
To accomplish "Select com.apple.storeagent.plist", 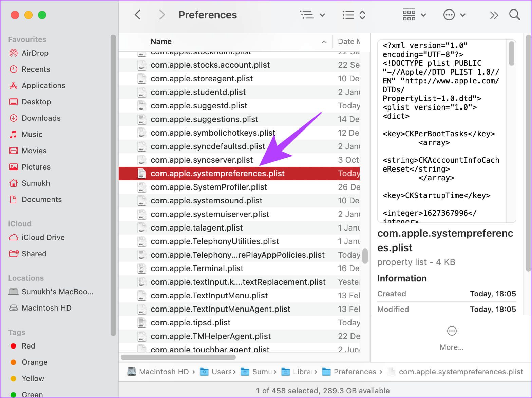I will pyautogui.click(x=239, y=78).
